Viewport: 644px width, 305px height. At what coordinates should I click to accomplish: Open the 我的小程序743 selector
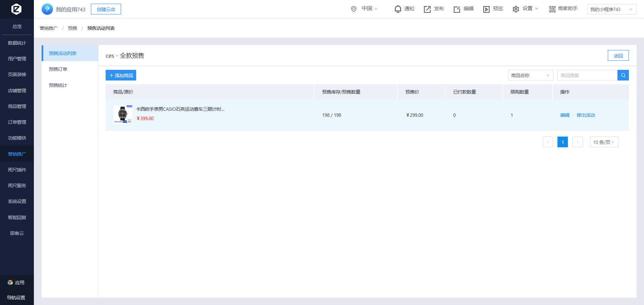[612, 9]
